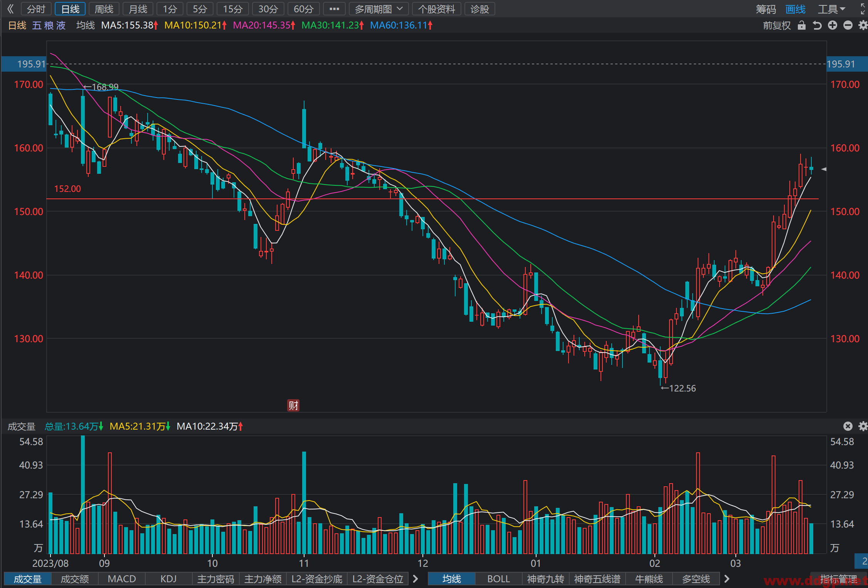Viewport: 868px width, 588px height.
Task: Toggle the 画线 drawing mode
Action: click(x=796, y=9)
